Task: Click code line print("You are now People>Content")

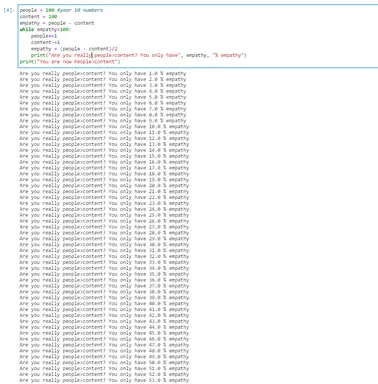Action: pyautogui.click(x=70, y=62)
